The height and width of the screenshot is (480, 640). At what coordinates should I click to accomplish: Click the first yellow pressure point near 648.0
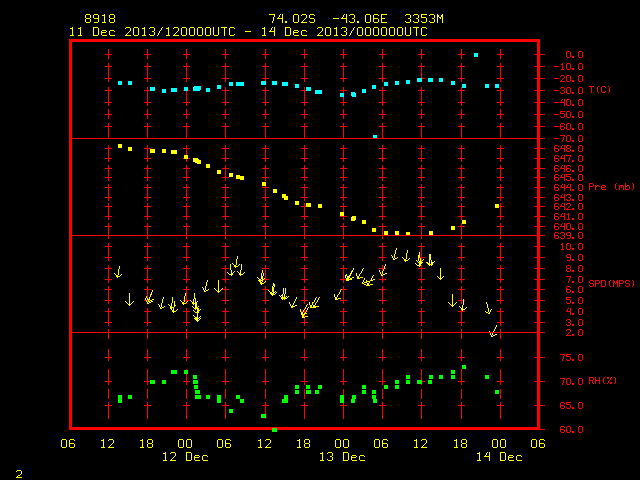(x=120, y=146)
